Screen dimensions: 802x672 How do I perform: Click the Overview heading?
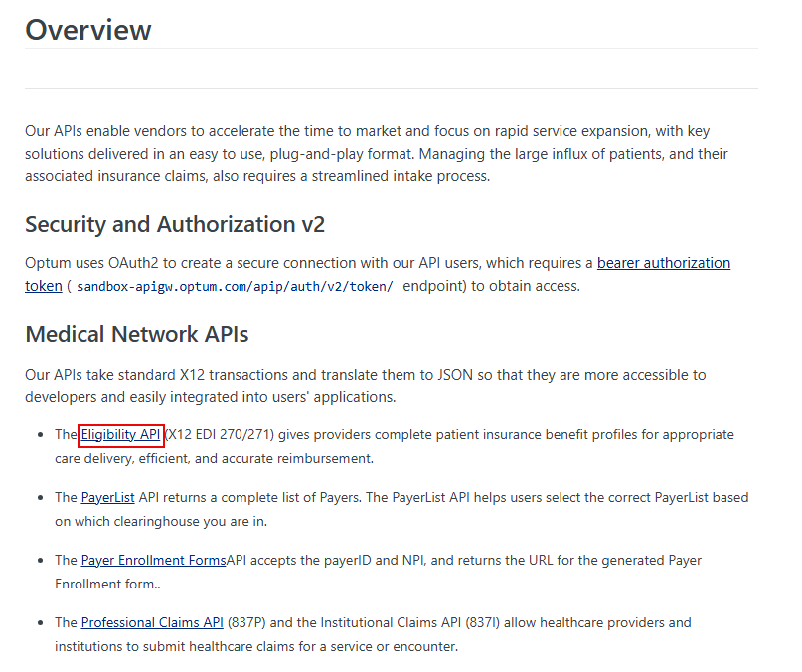pyautogui.click(x=88, y=30)
